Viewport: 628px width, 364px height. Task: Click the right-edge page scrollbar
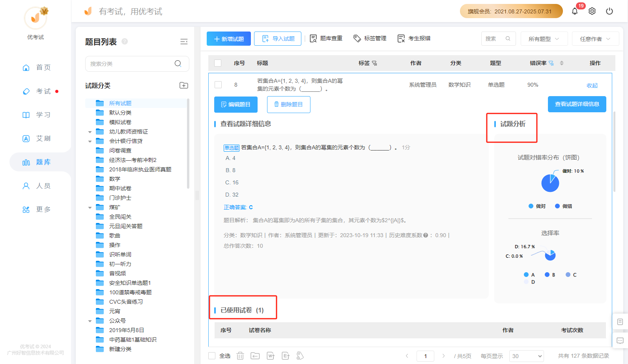(615, 152)
